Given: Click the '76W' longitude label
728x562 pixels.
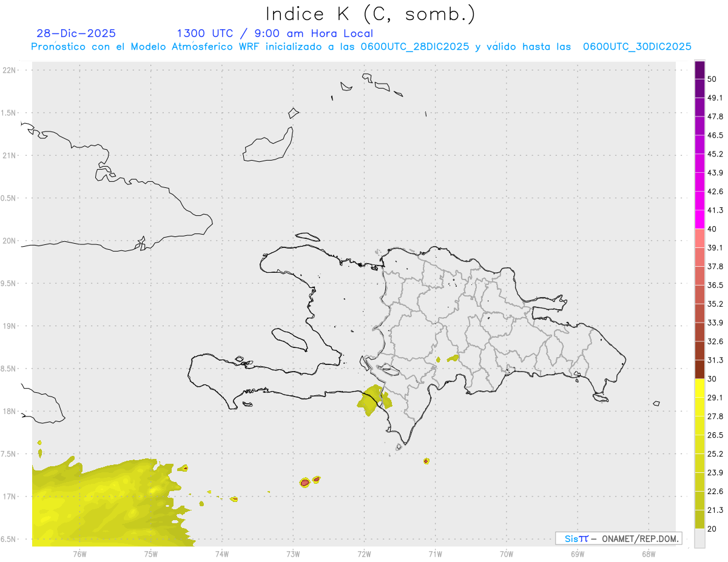Looking at the screenshot, I should 79,554.
